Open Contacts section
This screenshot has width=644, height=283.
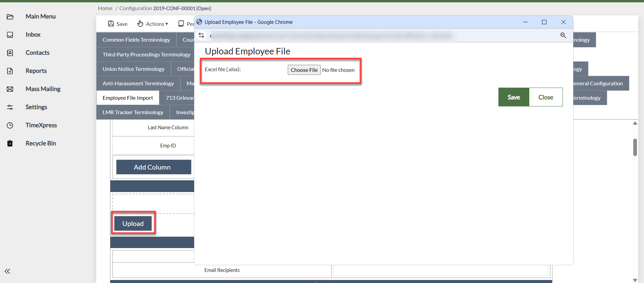tap(38, 53)
